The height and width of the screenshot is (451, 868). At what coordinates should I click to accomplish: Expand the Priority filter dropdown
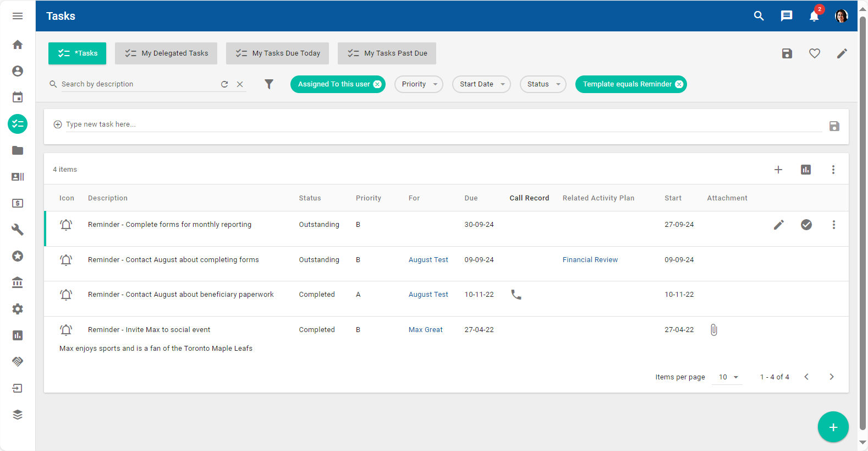click(x=419, y=84)
